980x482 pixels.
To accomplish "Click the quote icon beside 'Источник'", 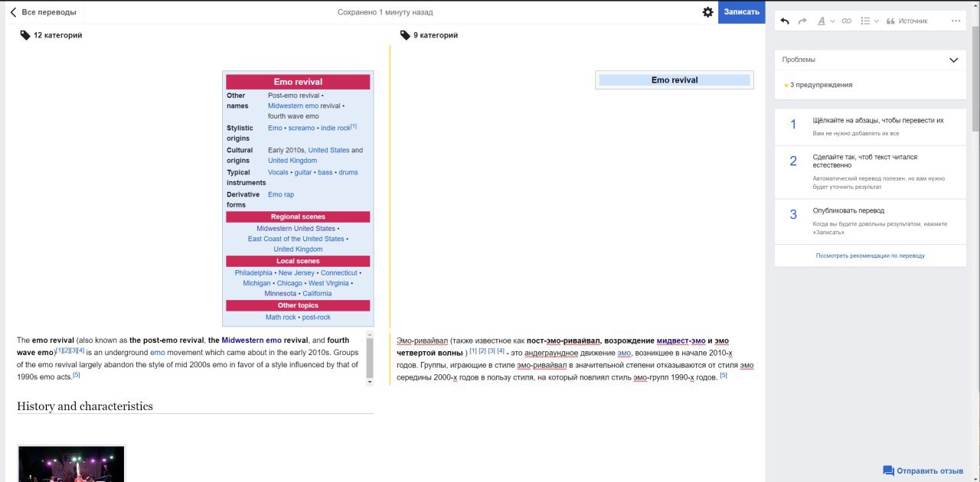I will point(890,21).
